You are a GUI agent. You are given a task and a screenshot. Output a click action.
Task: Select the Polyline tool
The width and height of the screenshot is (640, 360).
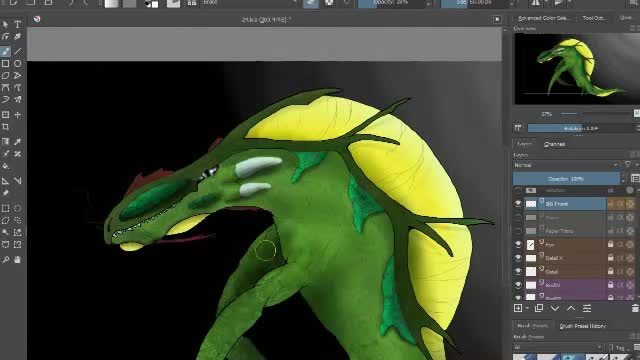click(18, 76)
